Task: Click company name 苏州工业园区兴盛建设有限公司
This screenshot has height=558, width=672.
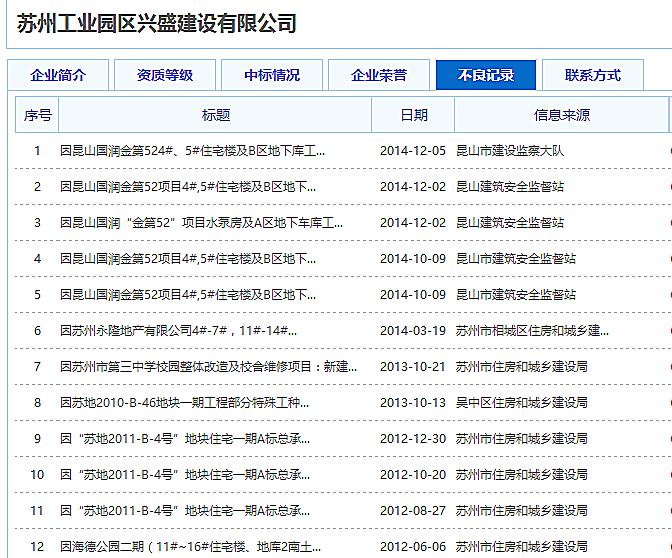Action: click(156, 23)
